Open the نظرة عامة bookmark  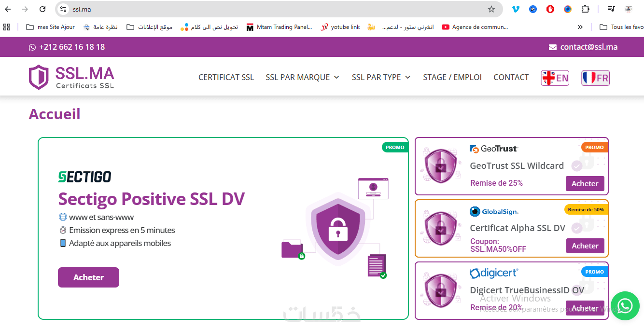(100, 27)
